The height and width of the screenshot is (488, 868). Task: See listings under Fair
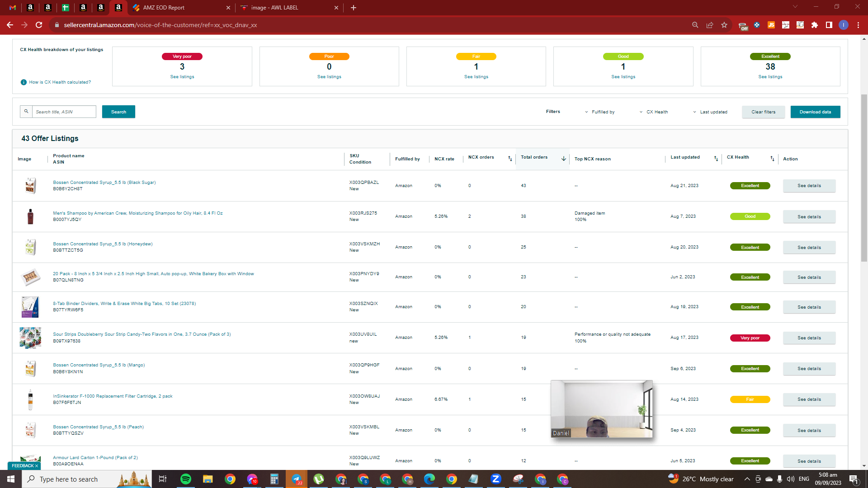pyautogui.click(x=476, y=77)
